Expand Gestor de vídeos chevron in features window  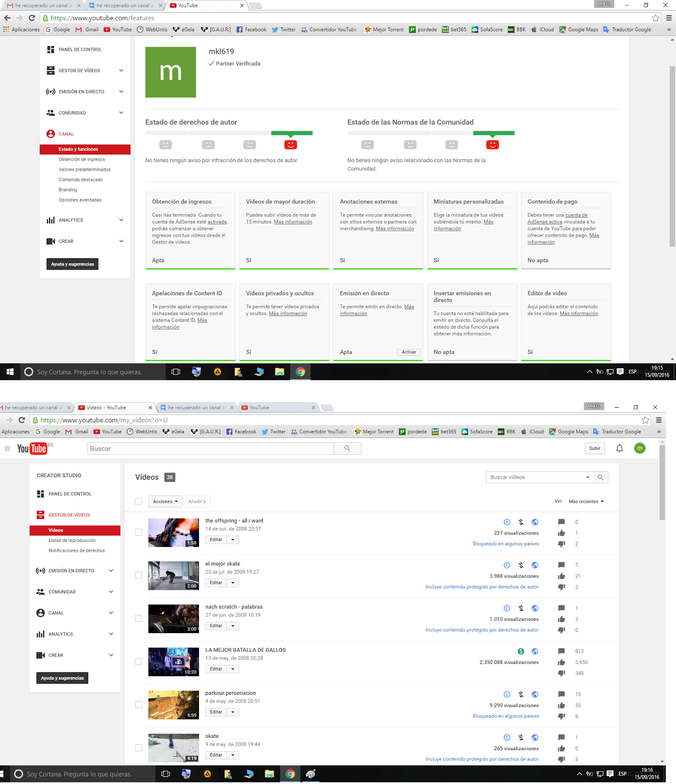point(121,71)
